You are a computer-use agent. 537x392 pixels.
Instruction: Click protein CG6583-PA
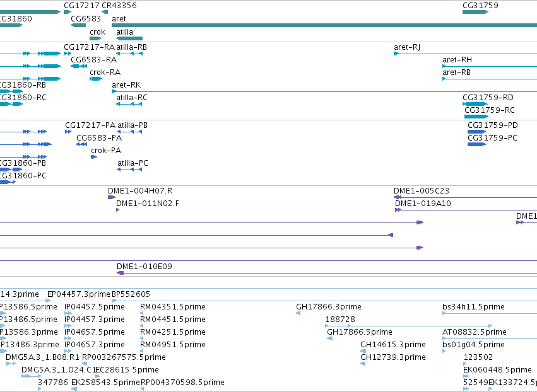[x=99, y=138]
